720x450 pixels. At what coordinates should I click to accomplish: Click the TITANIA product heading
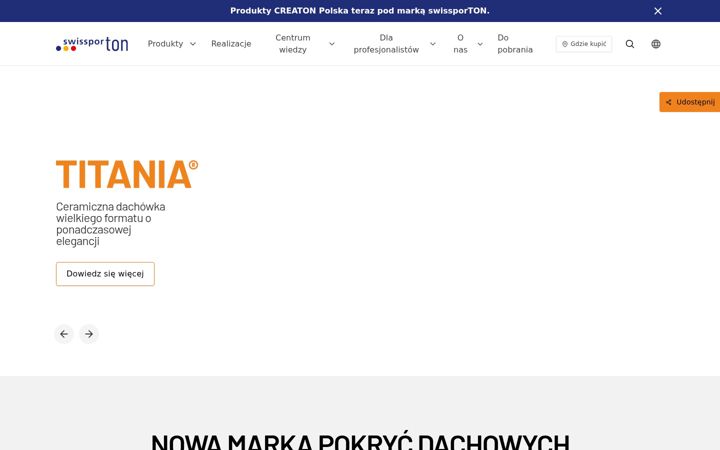coord(127,174)
